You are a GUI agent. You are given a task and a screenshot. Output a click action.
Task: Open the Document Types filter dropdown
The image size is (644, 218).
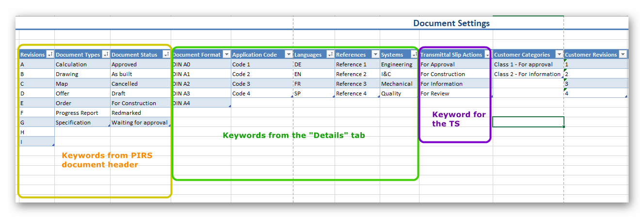pos(106,55)
